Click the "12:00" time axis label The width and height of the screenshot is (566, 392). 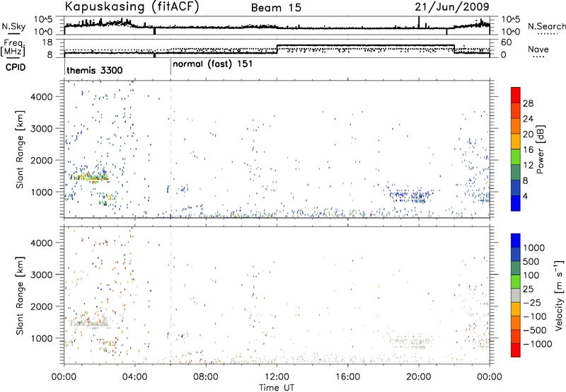277,377
